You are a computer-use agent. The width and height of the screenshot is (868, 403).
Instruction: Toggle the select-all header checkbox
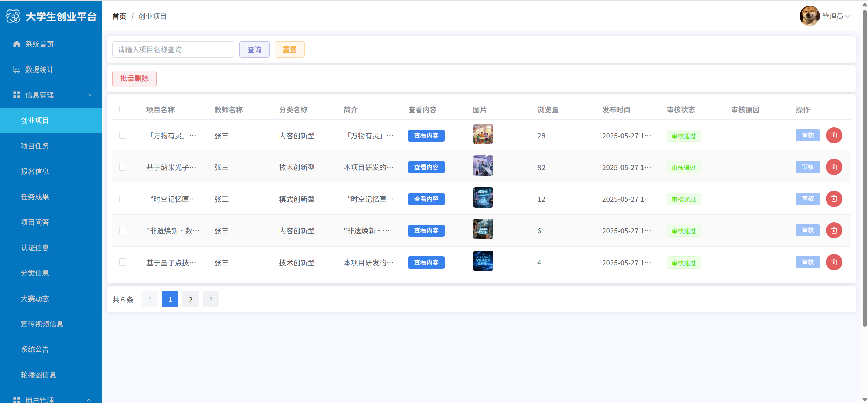point(123,110)
